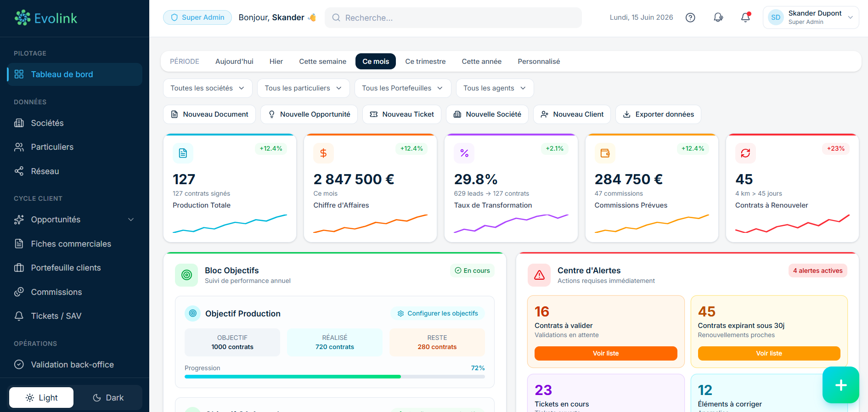Click the Taux de Transformation percent icon
The height and width of the screenshot is (412, 868).
click(464, 153)
